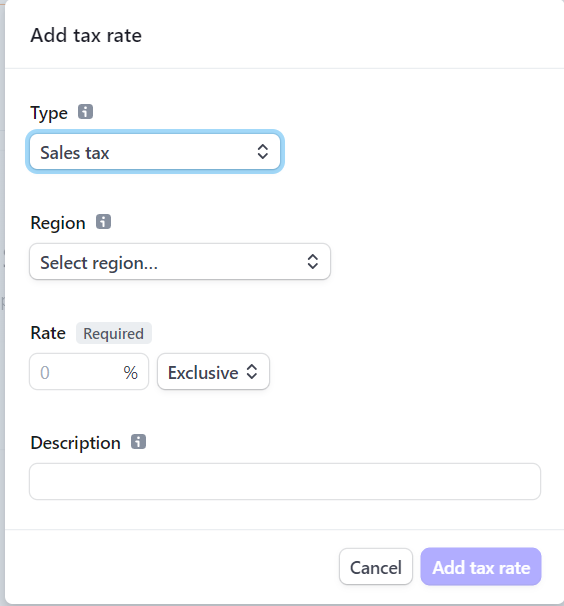Click the Description field label

[75, 443]
